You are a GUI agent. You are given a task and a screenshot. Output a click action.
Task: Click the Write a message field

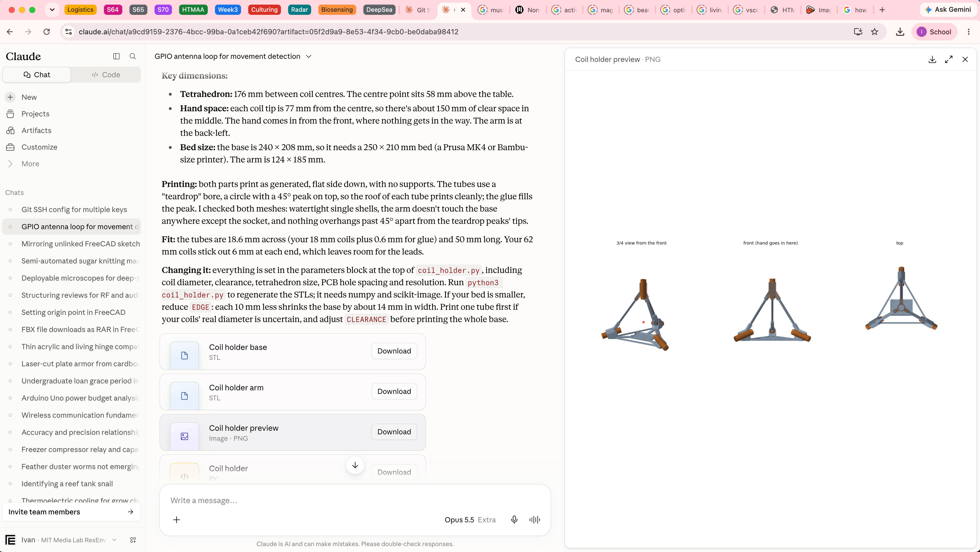(x=355, y=500)
